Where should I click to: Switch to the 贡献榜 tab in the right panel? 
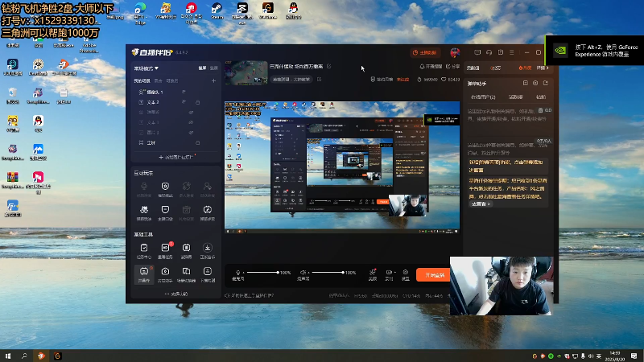coord(515,97)
